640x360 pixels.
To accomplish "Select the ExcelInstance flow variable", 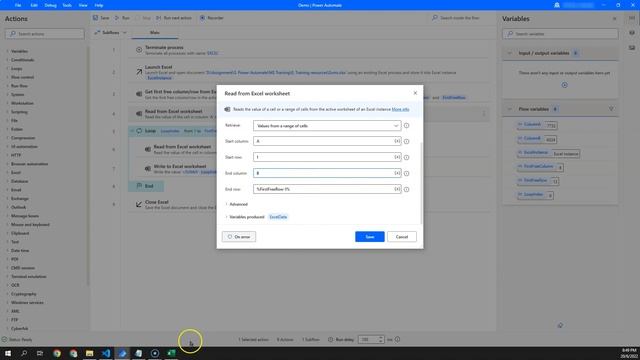I will pos(536,152).
